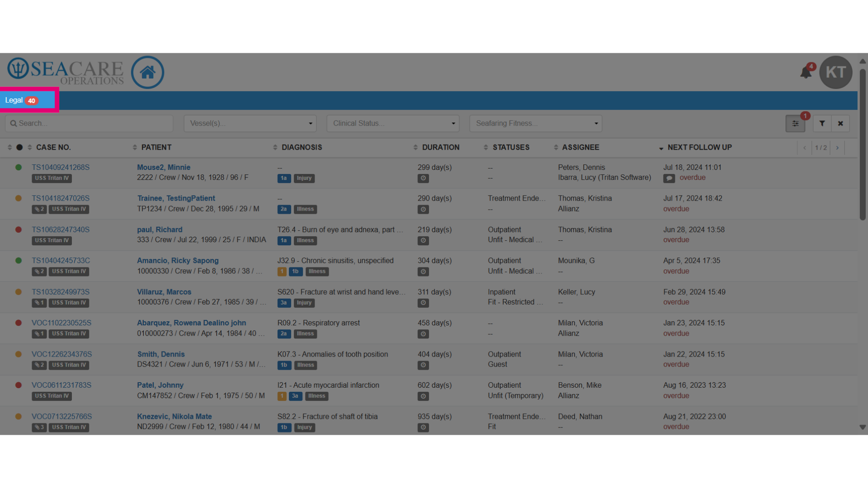
Task: Open case TS10418247026S
Action: (61, 198)
